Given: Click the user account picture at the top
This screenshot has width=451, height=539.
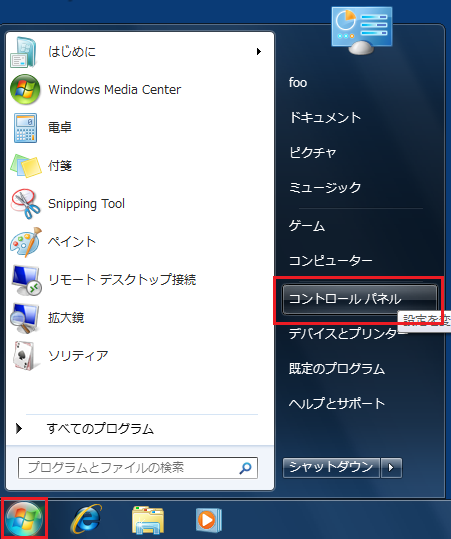Looking at the screenshot, I should click(x=362, y=30).
